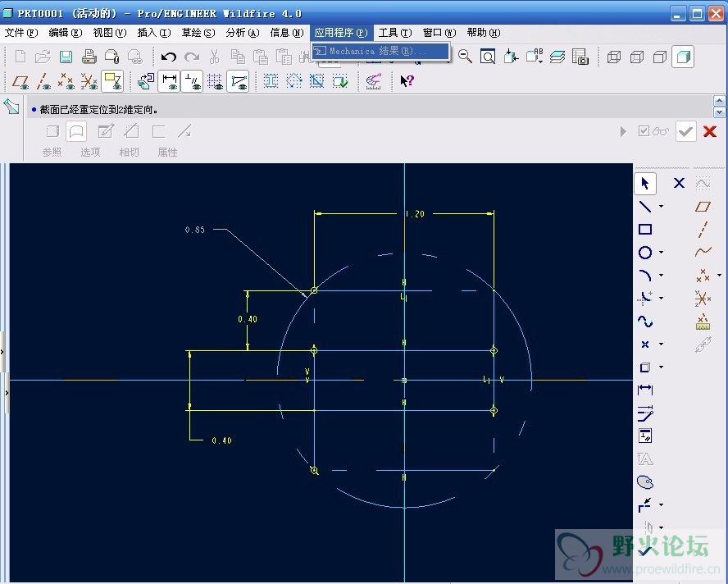Select the sketcher dimension tool

tap(645, 390)
